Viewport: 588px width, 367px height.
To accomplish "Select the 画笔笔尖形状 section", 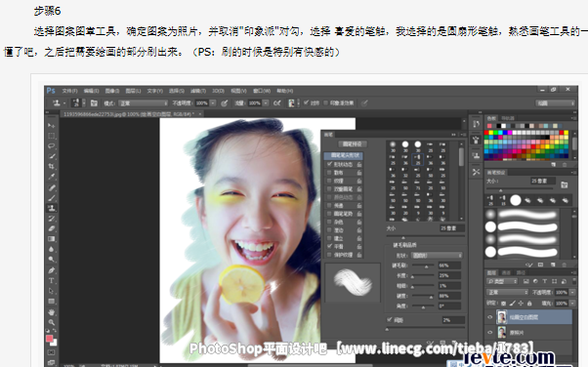I will [344, 155].
